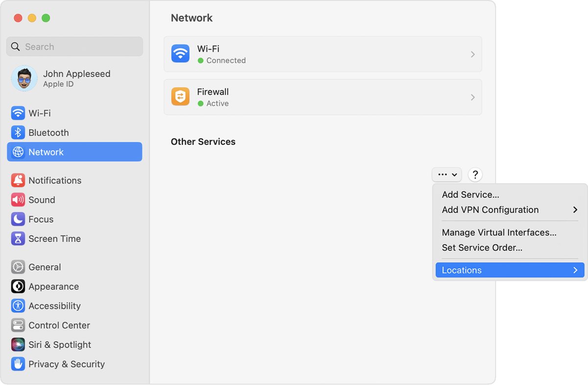
Task: Click the Accessibility icon in sidebar
Action: click(x=18, y=306)
